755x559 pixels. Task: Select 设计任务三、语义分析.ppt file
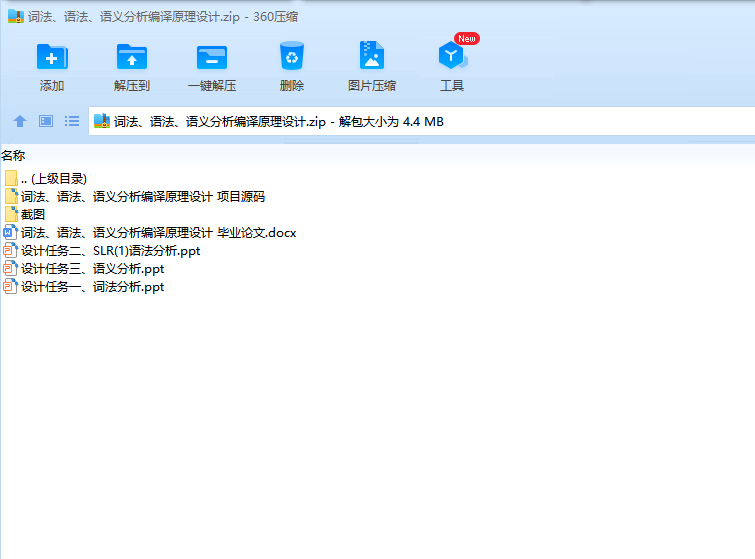84,269
